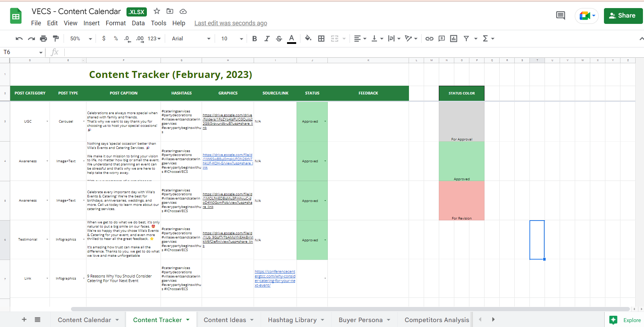The height and width of the screenshot is (327, 644).
Task: Decrease decimal places
Action: tap(128, 39)
